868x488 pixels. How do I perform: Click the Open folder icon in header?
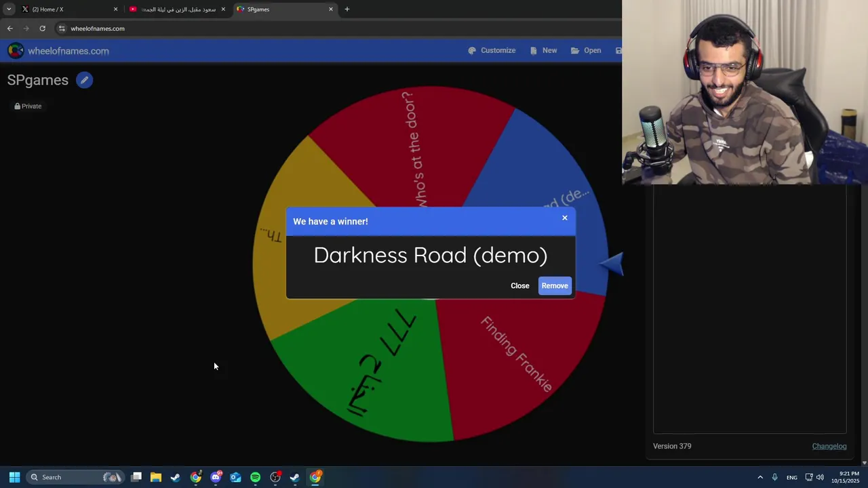pyautogui.click(x=575, y=50)
